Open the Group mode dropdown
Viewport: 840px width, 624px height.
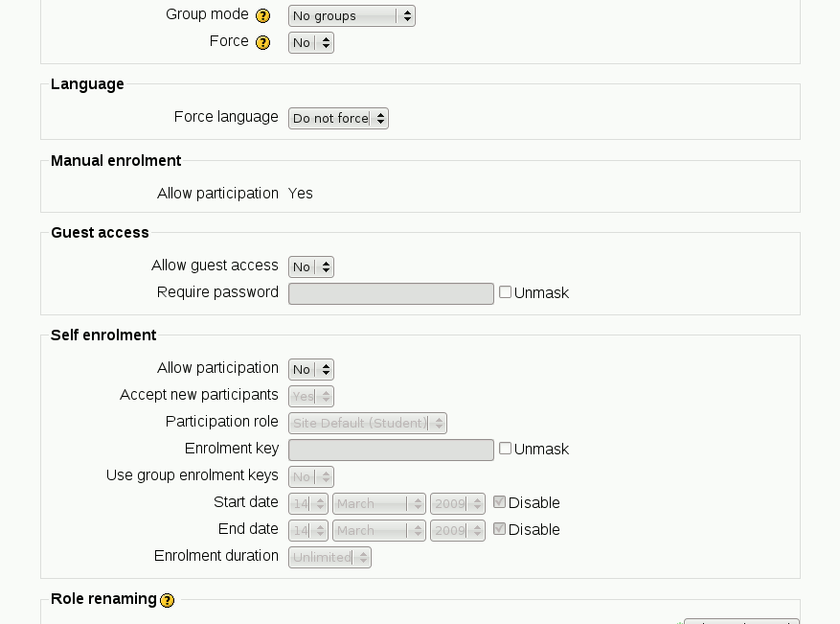(352, 16)
